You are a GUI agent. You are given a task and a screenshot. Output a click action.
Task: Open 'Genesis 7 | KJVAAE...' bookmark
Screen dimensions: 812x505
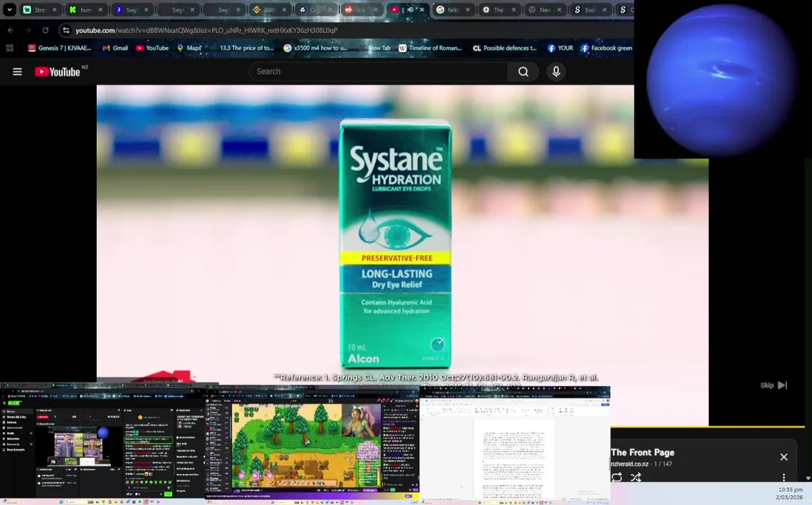coord(60,48)
